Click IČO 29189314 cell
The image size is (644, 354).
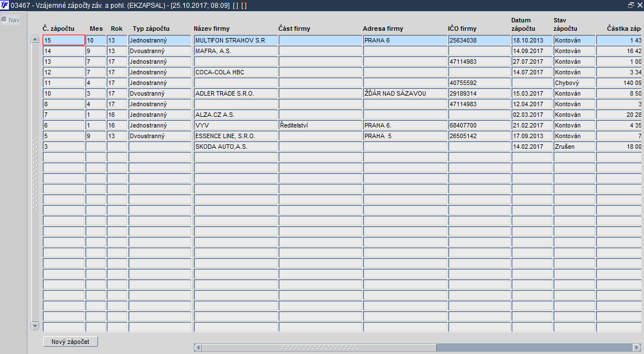pos(479,93)
